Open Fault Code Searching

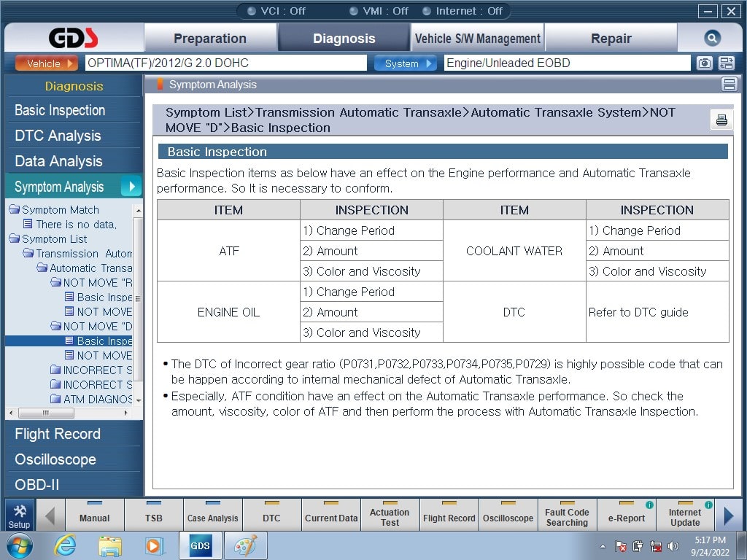point(567,517)
